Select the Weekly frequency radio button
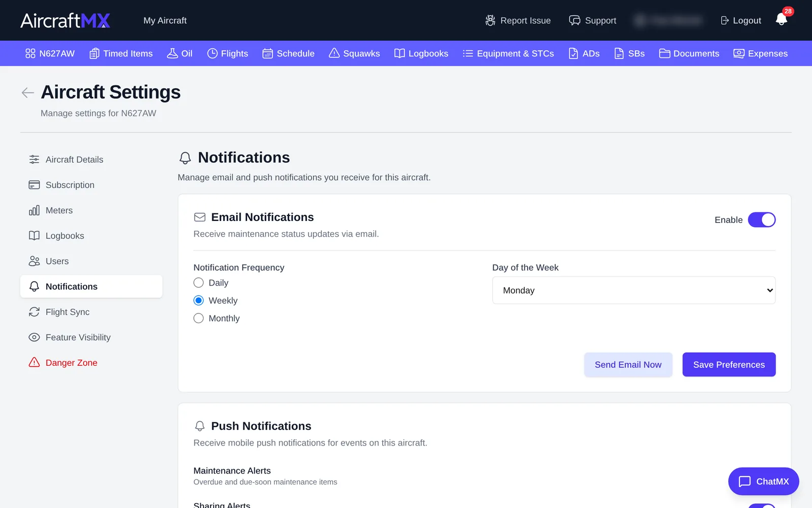Viewport: 812px width, 508px height. (x=198, y=300)
